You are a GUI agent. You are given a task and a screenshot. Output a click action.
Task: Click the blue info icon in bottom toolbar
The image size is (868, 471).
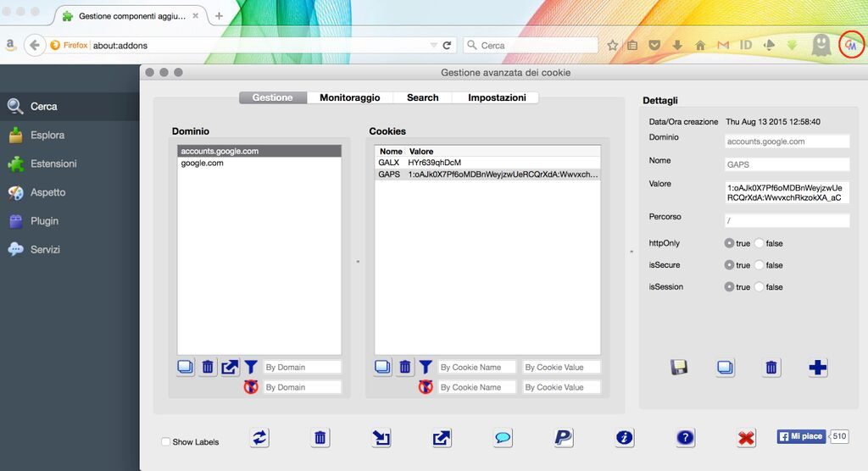pos(625,437)
